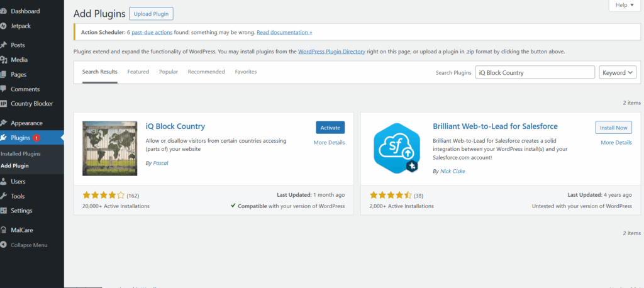Open author Pascal link
The width and height of the screenshot is (644, 288).
pyautogui.click(x=160, y=163)
